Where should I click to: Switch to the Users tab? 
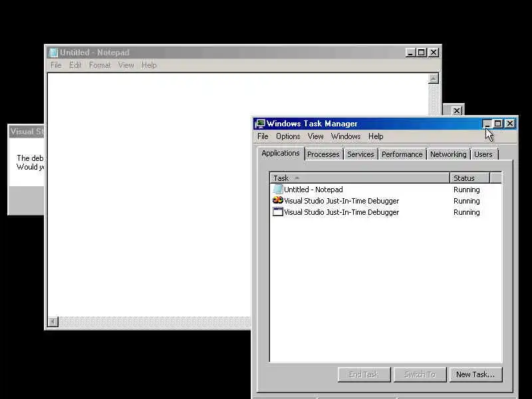click(483, 154)
